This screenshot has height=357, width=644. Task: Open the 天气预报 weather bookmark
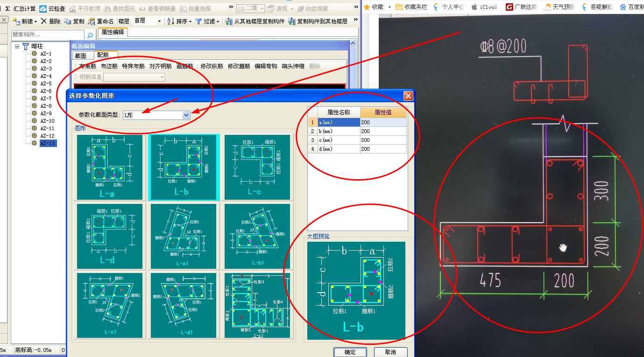coord(560,7)
